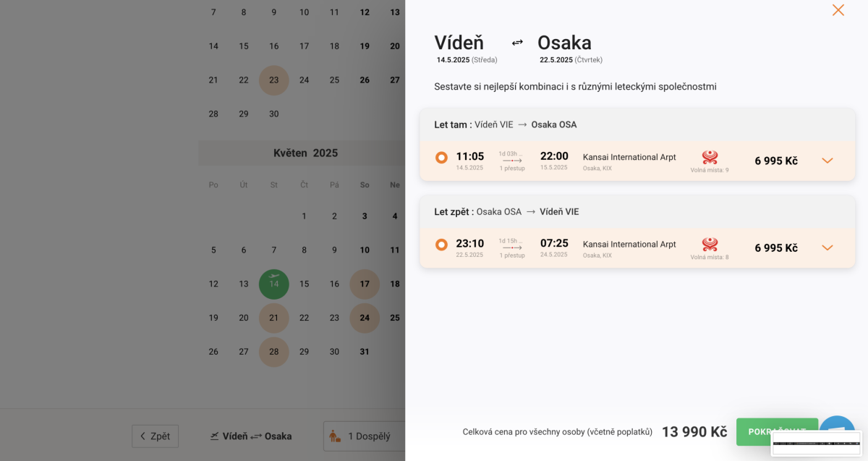Go back with the Zpět button

[x=155, y=436]
